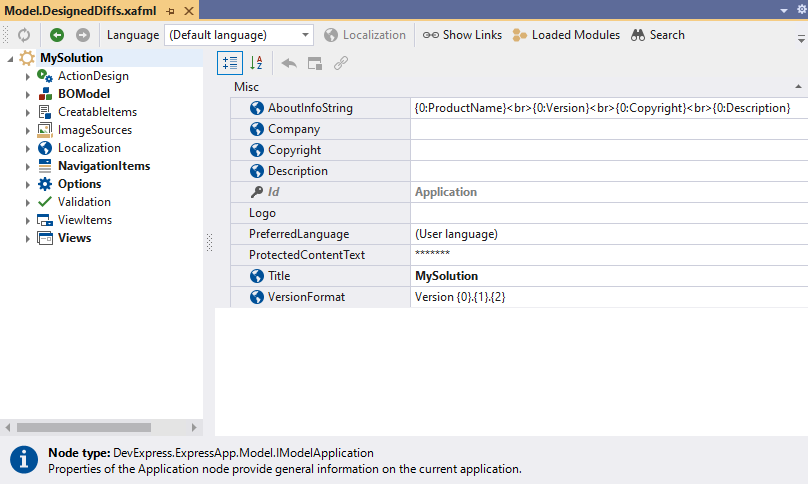Switch property grid to categorized view
Viewport: 808px width, 484px height.
(230, 63)
